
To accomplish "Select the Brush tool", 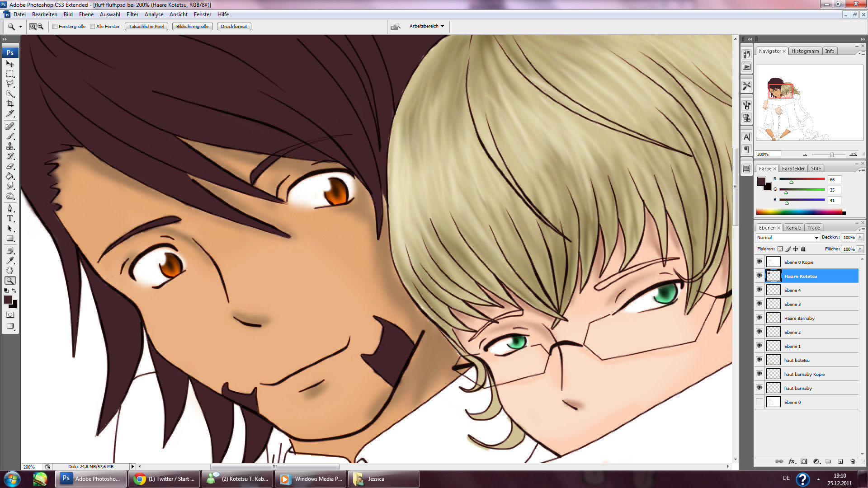I will [10, 136].
